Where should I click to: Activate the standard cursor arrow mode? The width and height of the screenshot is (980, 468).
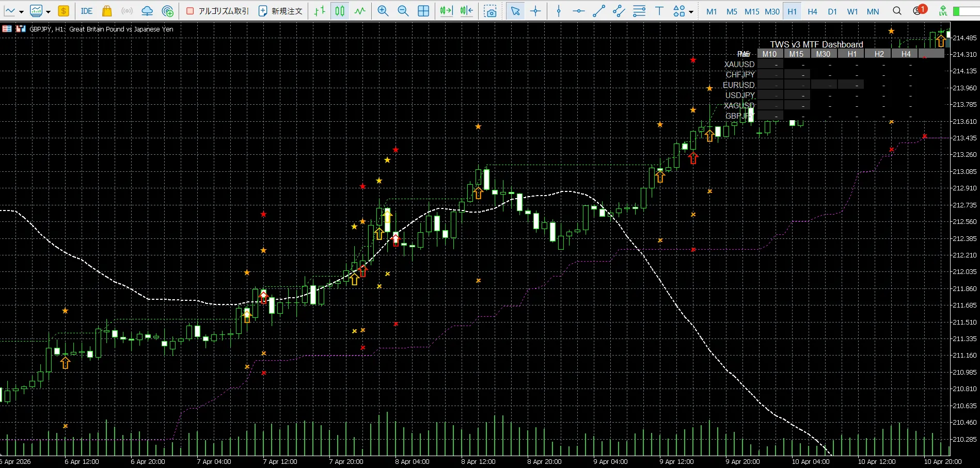point(515,11)
